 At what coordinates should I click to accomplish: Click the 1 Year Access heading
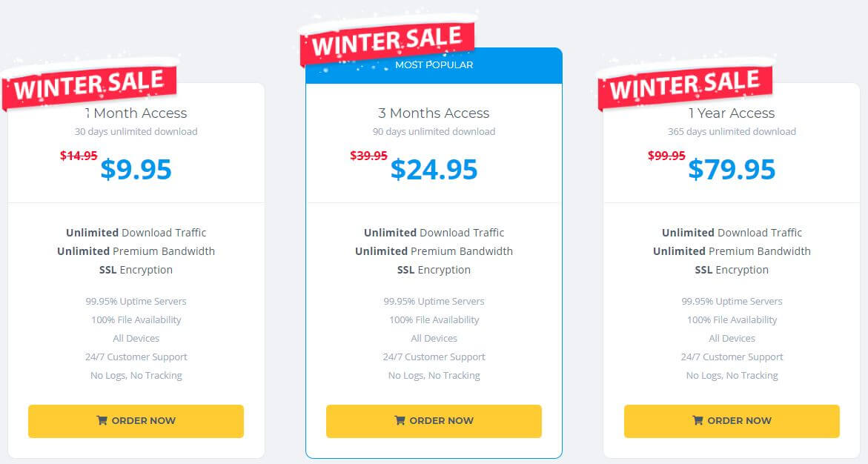click(x=732, y=113)
